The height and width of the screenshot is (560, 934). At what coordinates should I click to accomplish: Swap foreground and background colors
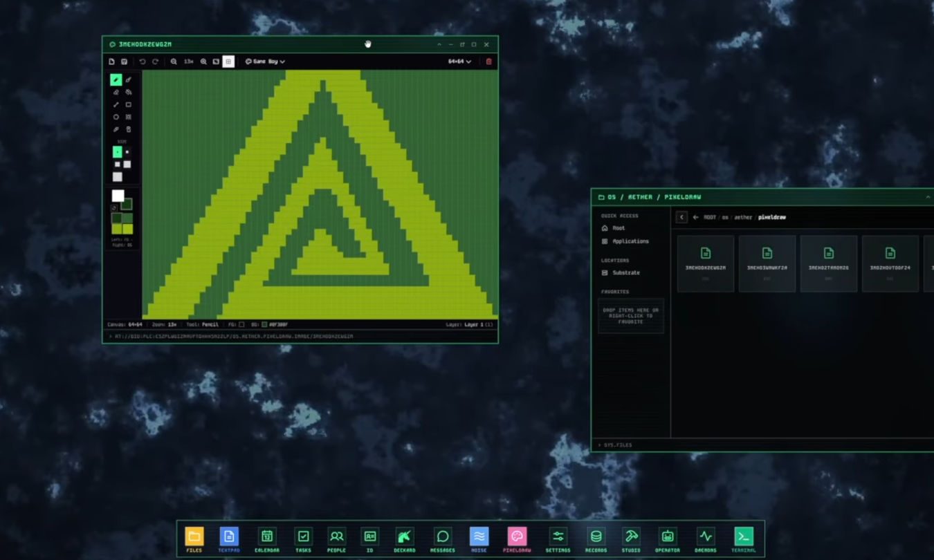(x=114, y=208)
